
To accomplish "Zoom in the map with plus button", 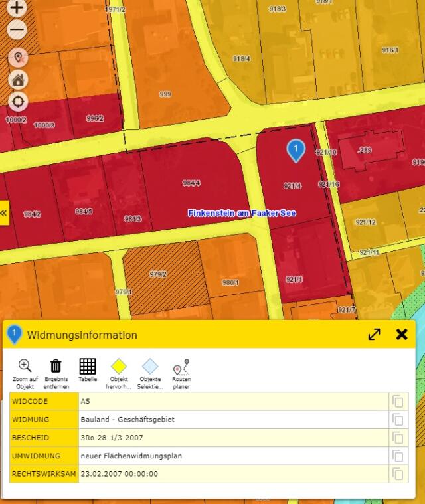I will tap(17, 8).
